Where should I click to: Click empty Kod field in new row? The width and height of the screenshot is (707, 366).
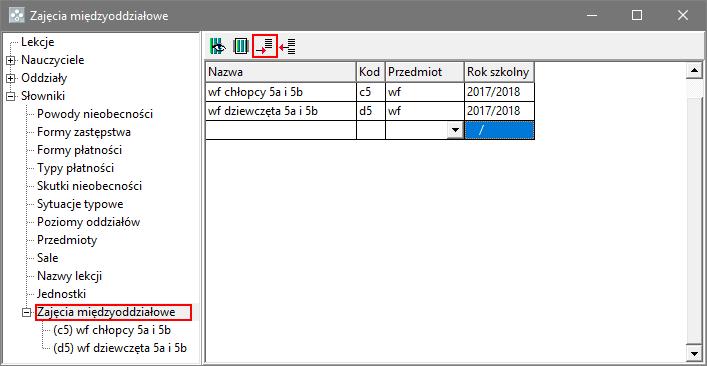pyautogui.click(x=370, y=130)
